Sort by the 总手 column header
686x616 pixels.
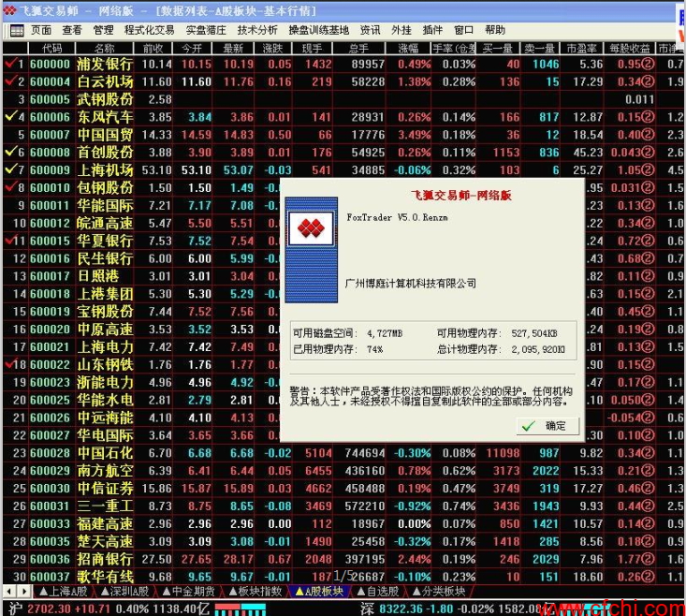[358, 48]
